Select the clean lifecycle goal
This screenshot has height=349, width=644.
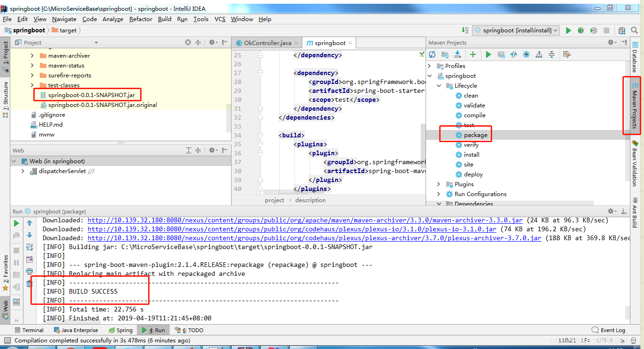click(x=471, y=95)
